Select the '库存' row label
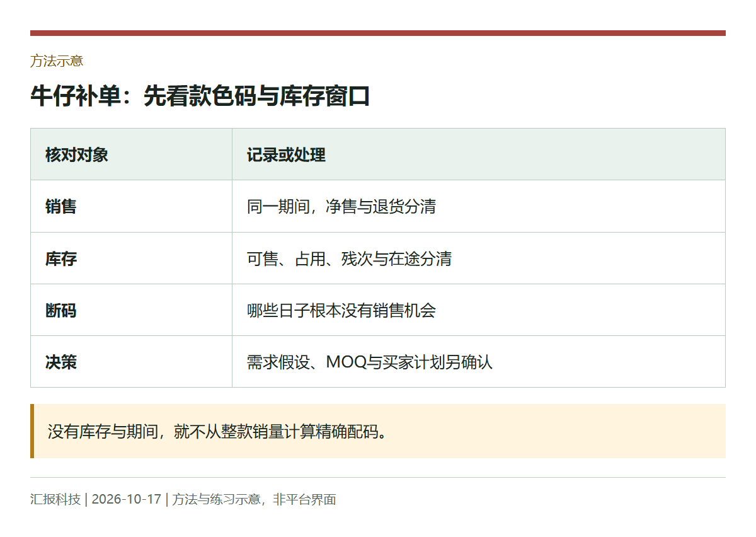The image size is (756, 537). tap(61, 258)
